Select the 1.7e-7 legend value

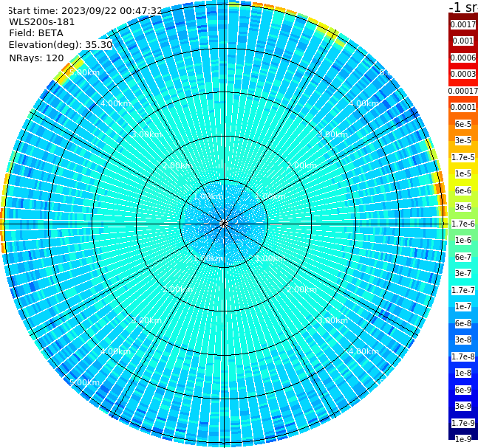pyautogui.click(x=463, y=290)
